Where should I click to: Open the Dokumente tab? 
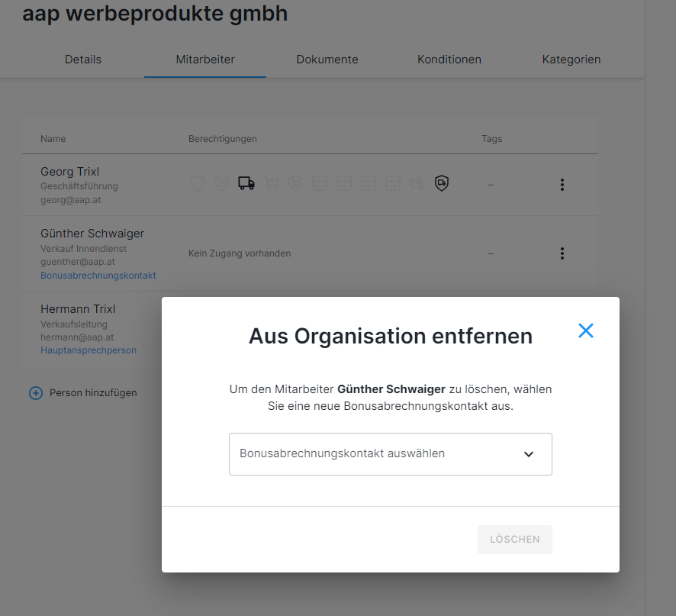tap(327, 60)
